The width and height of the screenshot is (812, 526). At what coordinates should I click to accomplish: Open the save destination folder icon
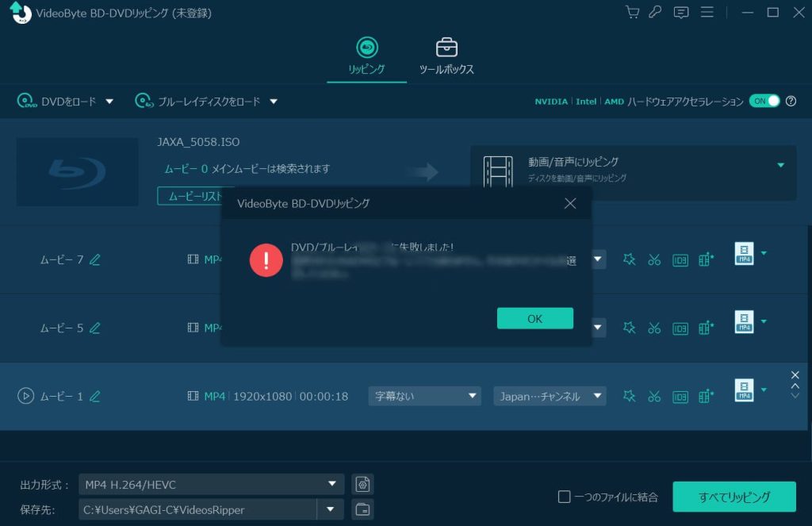pyautogui.click(x=362, y=509)
